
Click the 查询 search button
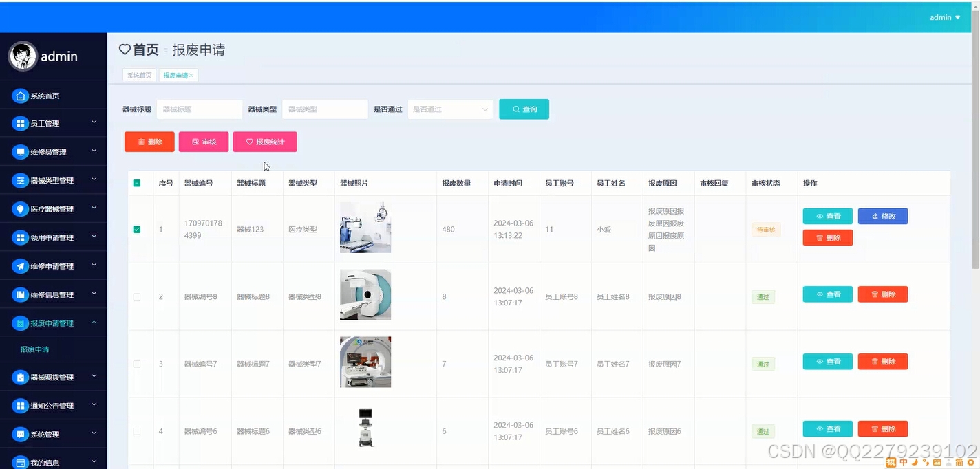(x=524, y=109)
